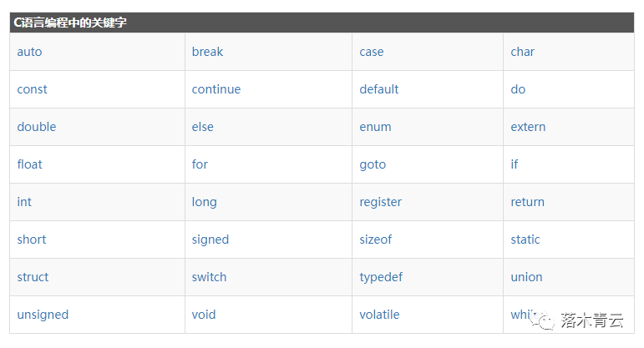Click the 'continue' keyword link
Image resolution: width=644 pixels, height=348 pixels.
coord(216,89)
